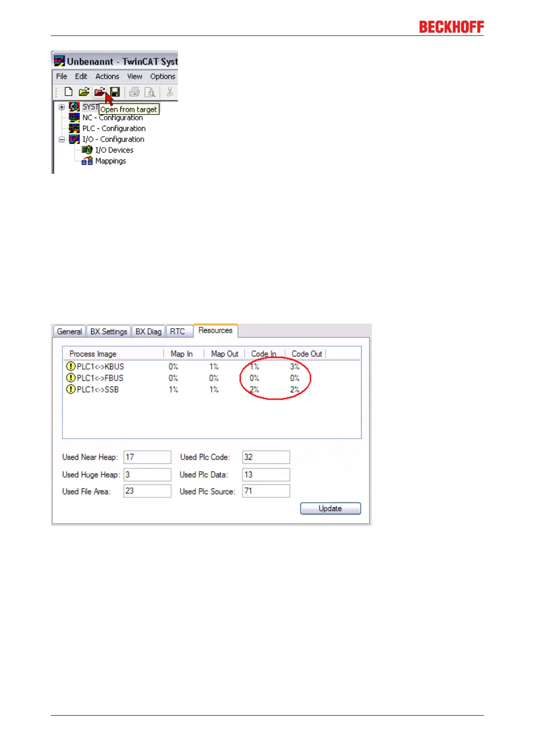Viewport: 535px width, 756px height.
Task: Open the Options menu
Action: pos(163,76)
